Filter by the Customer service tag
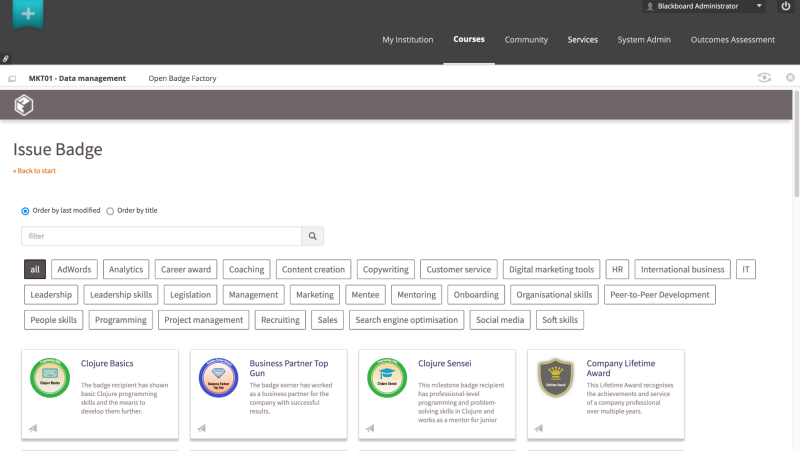 [x=459, y=269]
